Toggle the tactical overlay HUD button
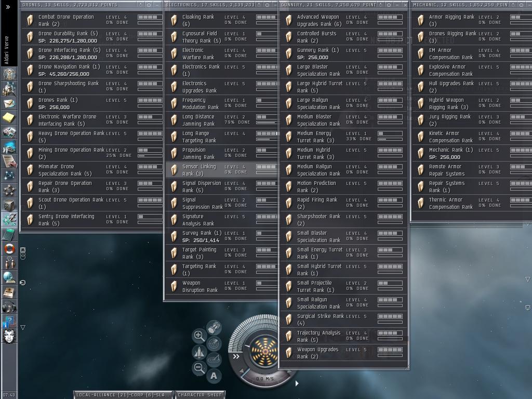Image resolution: width=532 pixels, height=399 pixels. (x=214, y=360)
